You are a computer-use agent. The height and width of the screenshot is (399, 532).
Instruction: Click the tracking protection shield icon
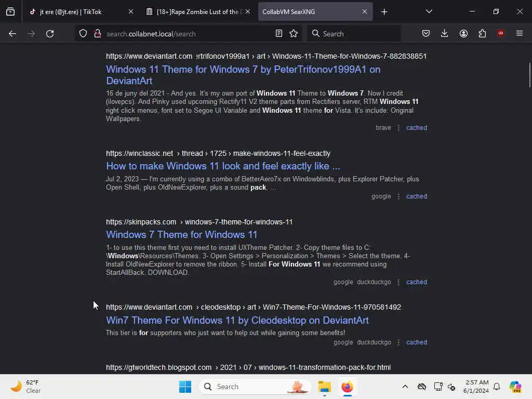tap(83, 34)
